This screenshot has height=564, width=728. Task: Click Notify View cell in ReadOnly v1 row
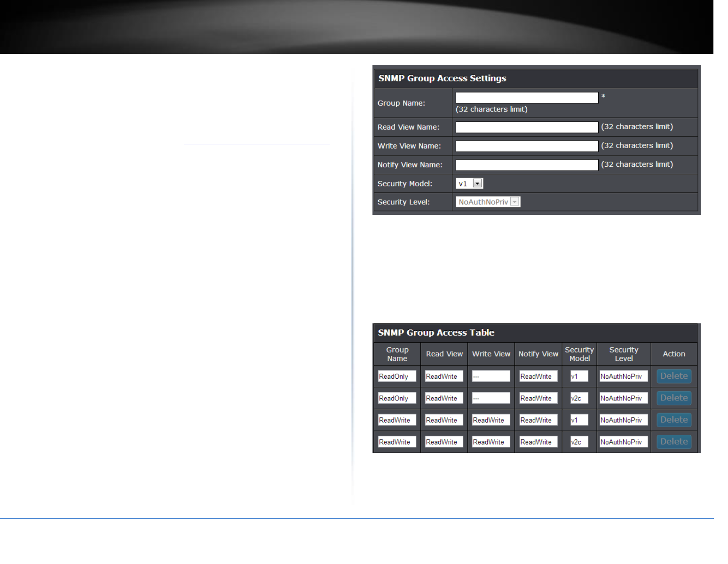tap(538, 376)
